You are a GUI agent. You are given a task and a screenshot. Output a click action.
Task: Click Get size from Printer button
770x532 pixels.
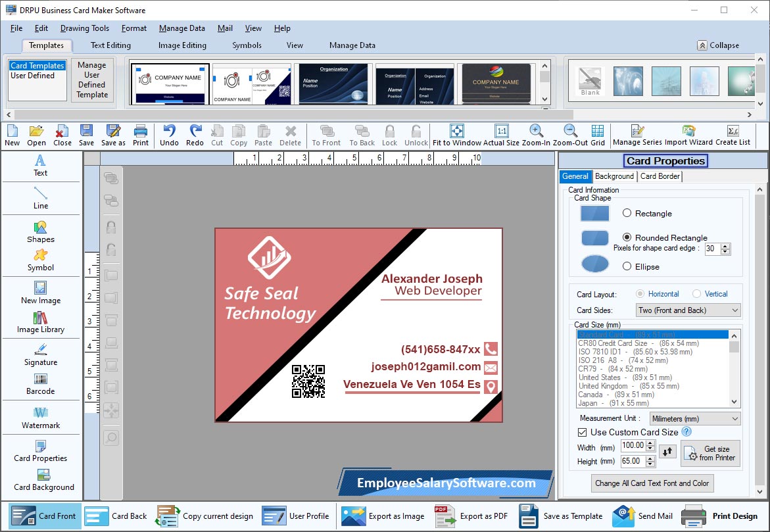click(x=710, y=453)
